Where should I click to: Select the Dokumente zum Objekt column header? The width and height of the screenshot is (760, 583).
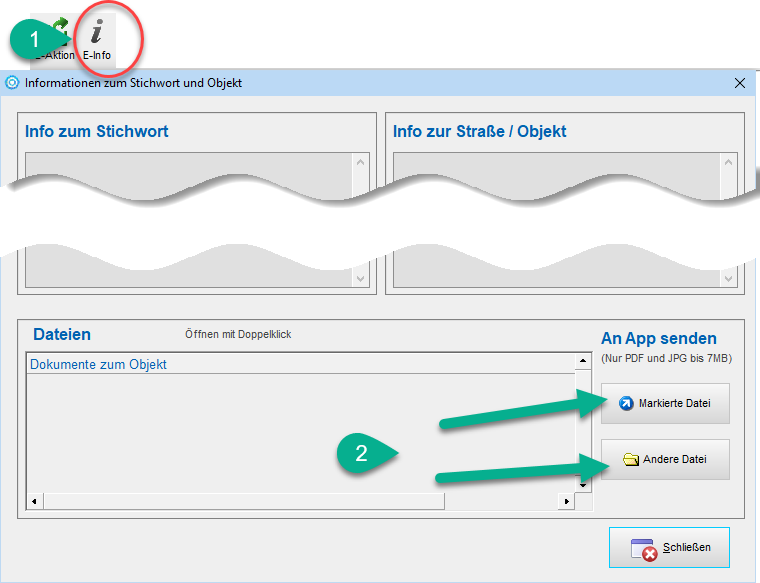click(99, 365)
